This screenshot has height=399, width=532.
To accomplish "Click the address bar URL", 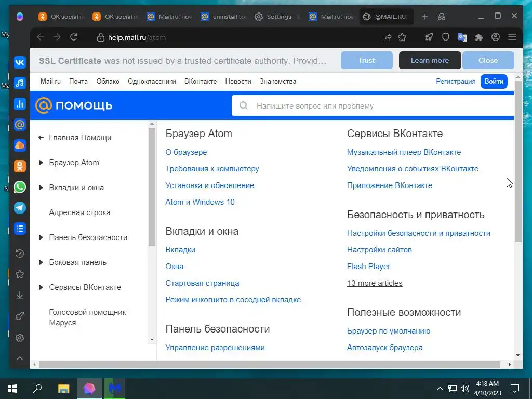I will click(x=137, y=37).
